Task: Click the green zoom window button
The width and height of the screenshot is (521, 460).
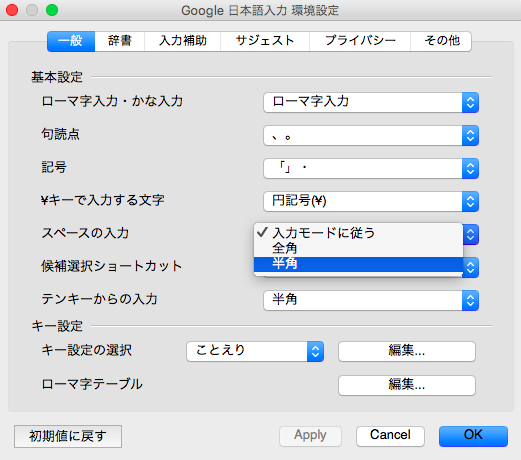Action: pyautogui.click(x=52, y=10)
